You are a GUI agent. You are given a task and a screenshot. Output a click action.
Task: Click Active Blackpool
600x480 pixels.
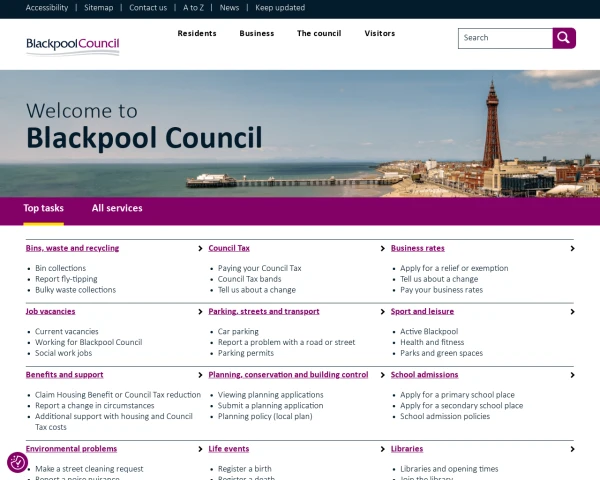pos(429,331)
